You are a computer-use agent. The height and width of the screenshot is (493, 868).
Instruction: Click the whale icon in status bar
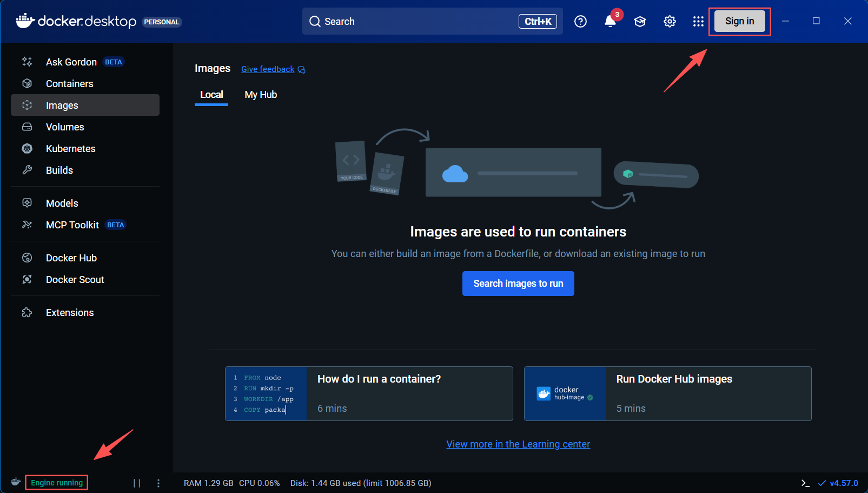tap(16, 482)
